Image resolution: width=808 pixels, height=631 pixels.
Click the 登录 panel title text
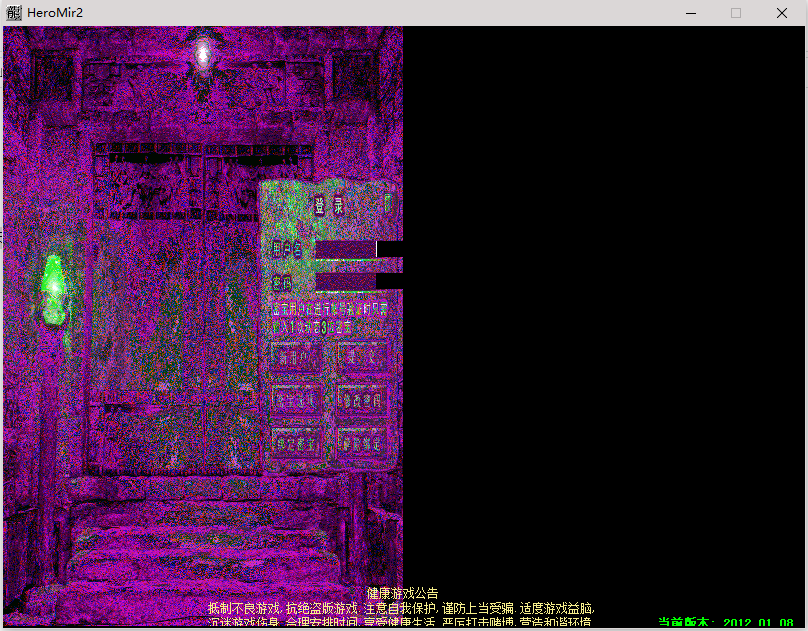pyautogui.click(x=329, y=206)
